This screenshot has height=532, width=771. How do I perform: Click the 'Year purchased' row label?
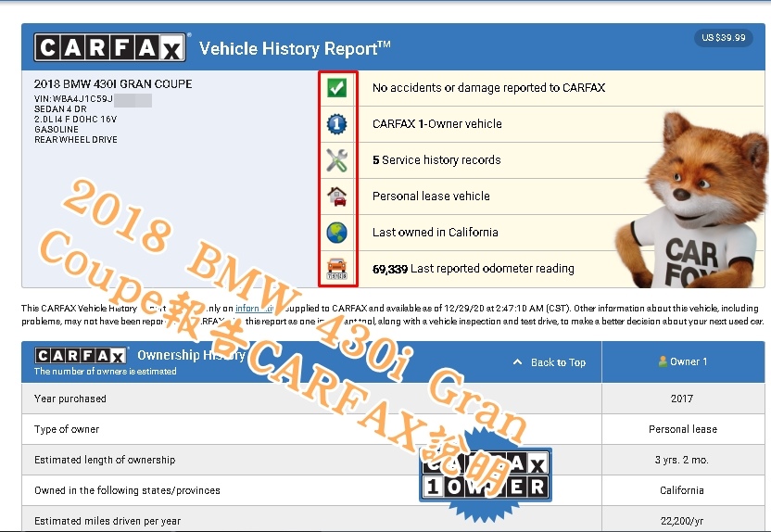pyautogui.click(x=70, y=399)
